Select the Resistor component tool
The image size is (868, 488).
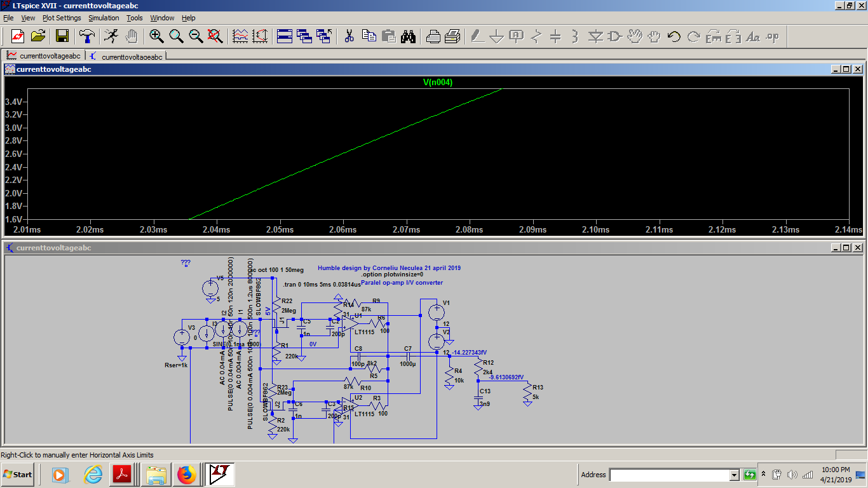tap(536, 36)
